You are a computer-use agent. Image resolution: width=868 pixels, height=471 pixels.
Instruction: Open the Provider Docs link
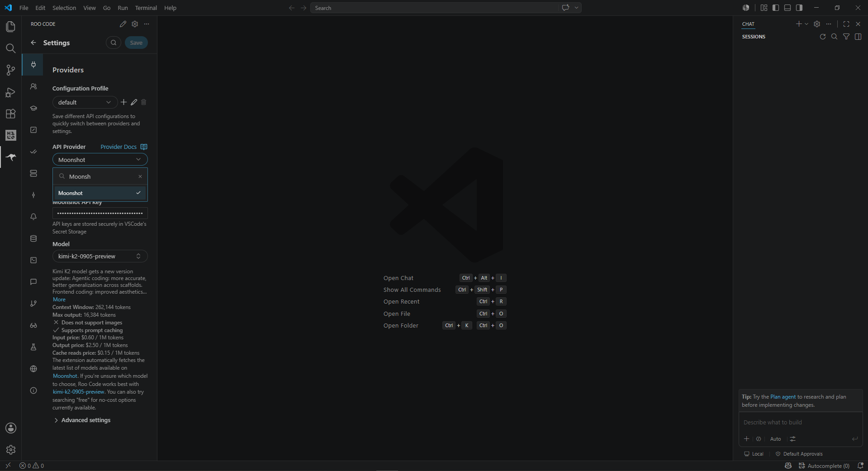(x=123, y=147)
